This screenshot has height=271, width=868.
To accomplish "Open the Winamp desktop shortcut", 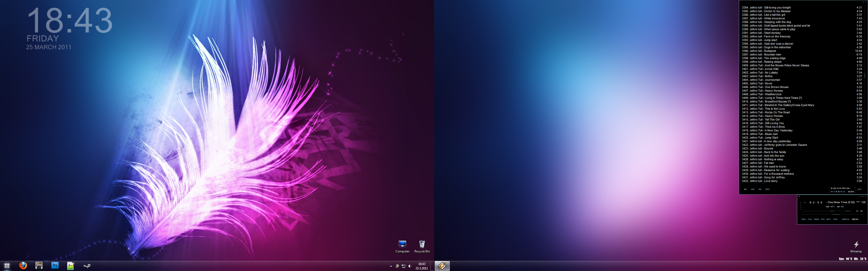I will (x=856, y=247).
